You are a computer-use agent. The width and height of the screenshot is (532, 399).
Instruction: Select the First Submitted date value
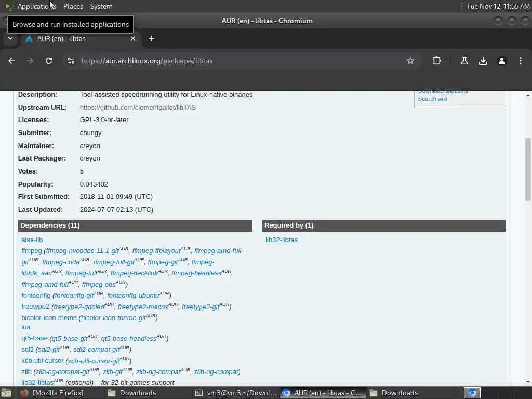point(116,197)
